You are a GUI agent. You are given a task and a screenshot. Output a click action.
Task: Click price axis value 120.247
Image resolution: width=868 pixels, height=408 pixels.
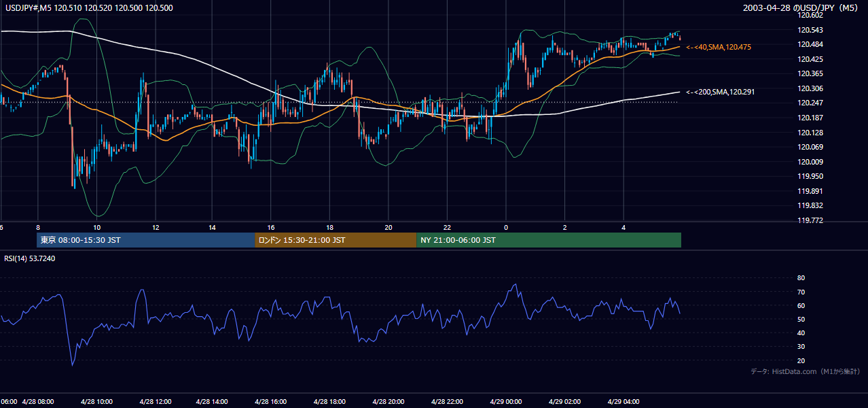(x=810, y=103)
